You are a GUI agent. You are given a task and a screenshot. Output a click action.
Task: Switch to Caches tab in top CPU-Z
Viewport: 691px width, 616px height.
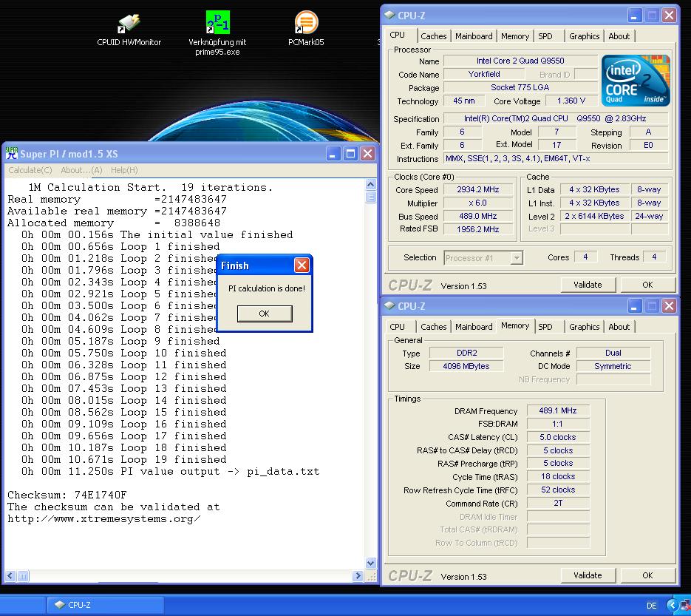(433, 36)
